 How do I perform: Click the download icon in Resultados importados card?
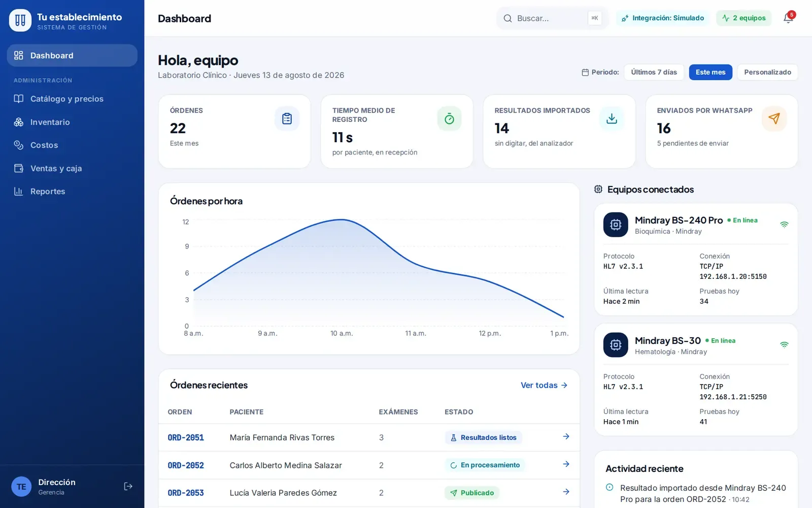(x=612, y=118)
